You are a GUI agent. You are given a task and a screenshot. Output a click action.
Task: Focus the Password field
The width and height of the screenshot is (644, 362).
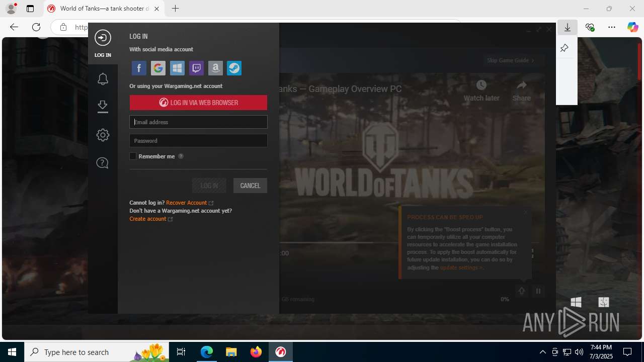(198, 140)
